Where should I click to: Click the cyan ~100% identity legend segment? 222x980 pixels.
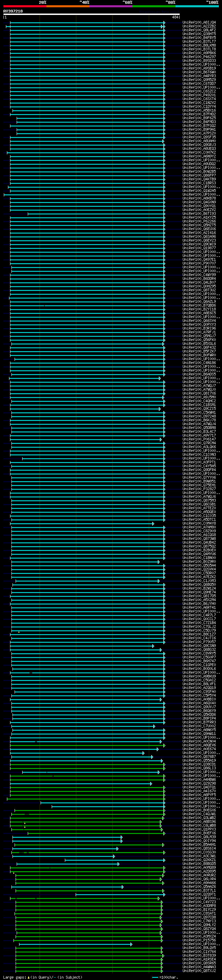(x=197, y=6)
